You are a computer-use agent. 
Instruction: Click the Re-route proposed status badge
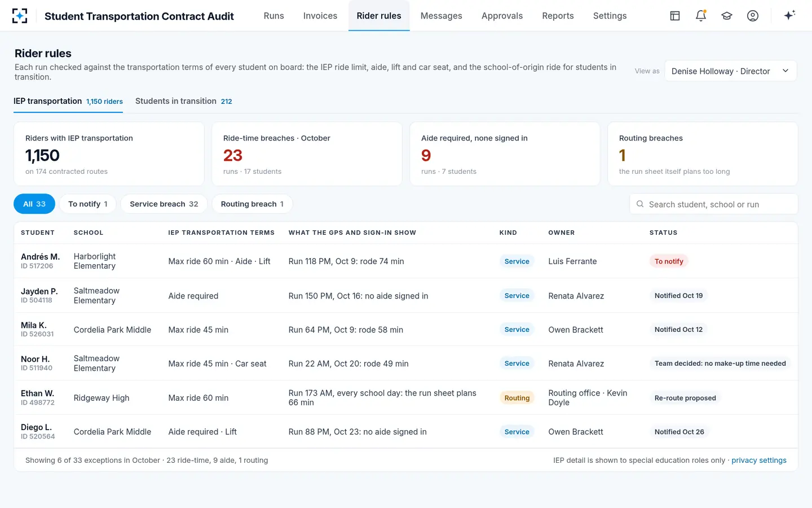(x=685, y=398)
